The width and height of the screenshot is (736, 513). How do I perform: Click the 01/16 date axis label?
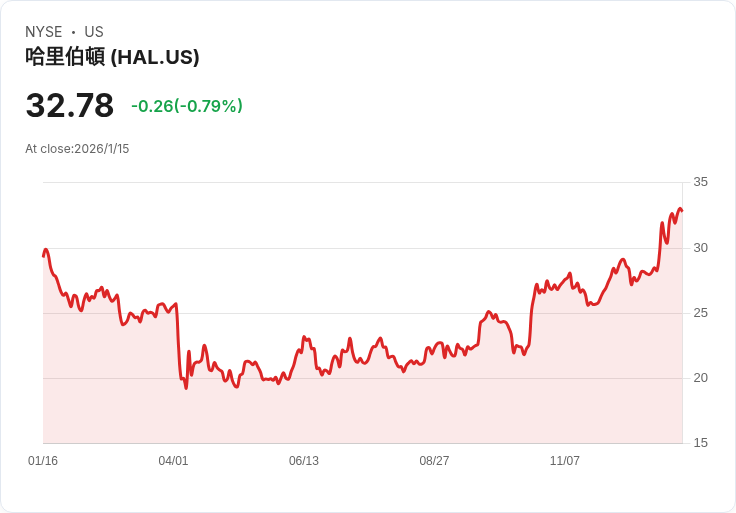click(43, 461)
